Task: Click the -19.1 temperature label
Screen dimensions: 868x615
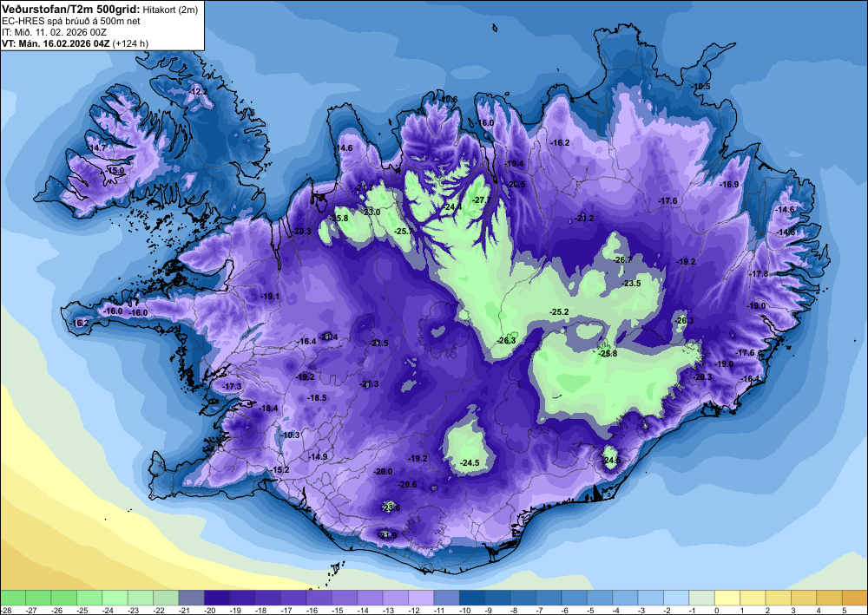Action: pos(270,297)
